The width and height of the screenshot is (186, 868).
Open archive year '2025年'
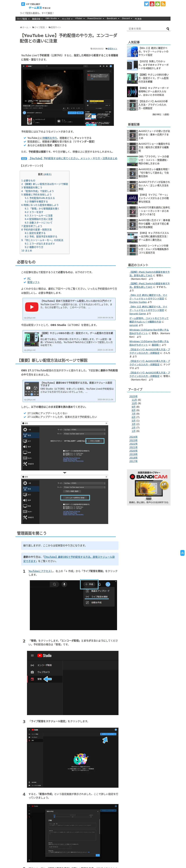tap(133, 397)
